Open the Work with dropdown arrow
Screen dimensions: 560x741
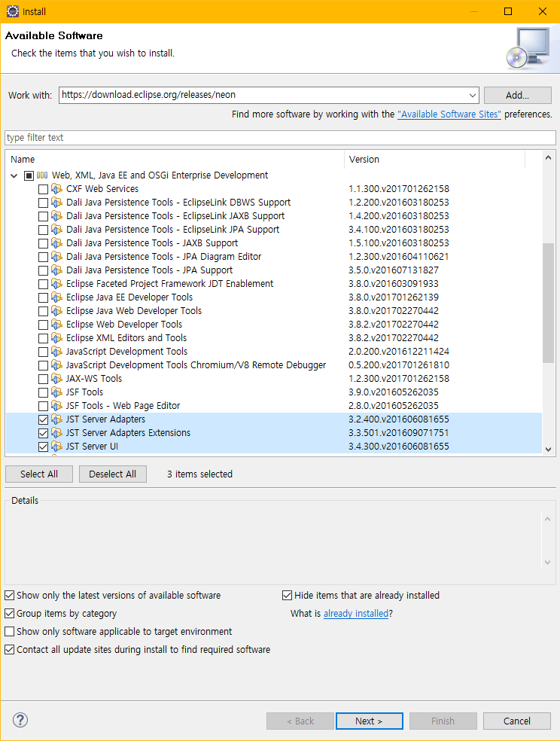pyautogui.click(x=472, y=95)
